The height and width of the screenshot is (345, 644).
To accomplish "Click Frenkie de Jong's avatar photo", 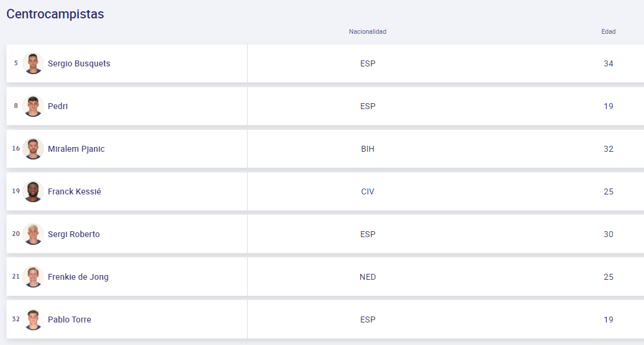I will click(x=33, y=277).
